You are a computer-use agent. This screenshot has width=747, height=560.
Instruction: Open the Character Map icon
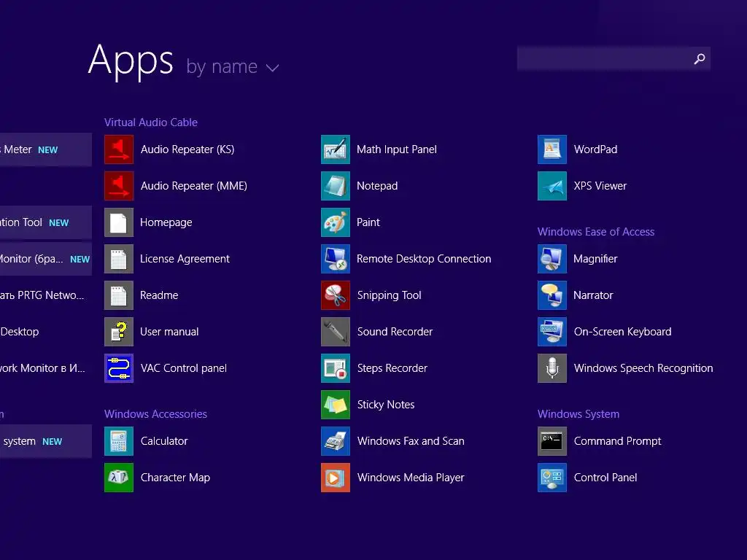tap(119, 477)
